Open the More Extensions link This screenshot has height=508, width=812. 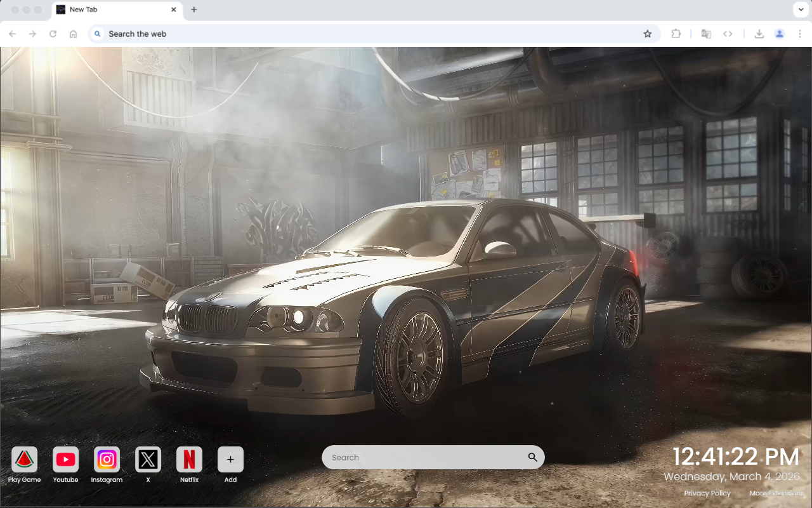click(776, 493)
